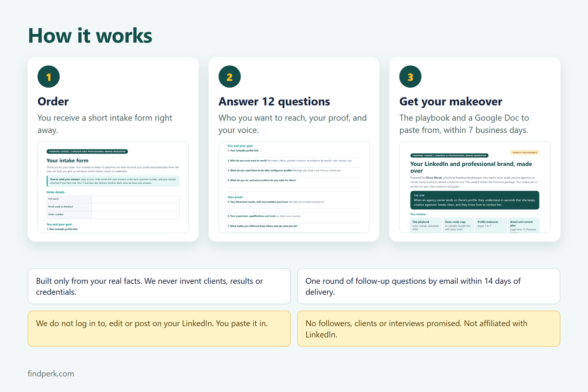Click the "How it works" heading
The image size is (588, 392).
click(x=90, y=36)
